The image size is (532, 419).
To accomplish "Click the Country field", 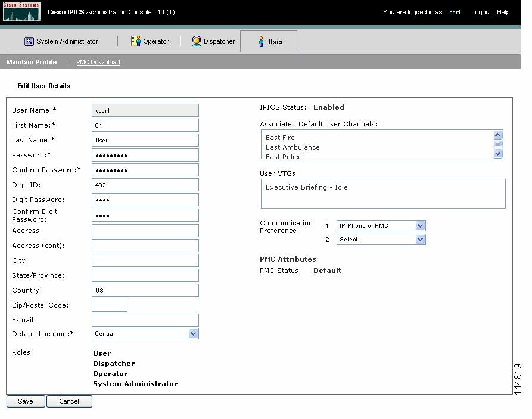I will click(x=145, y=290).
